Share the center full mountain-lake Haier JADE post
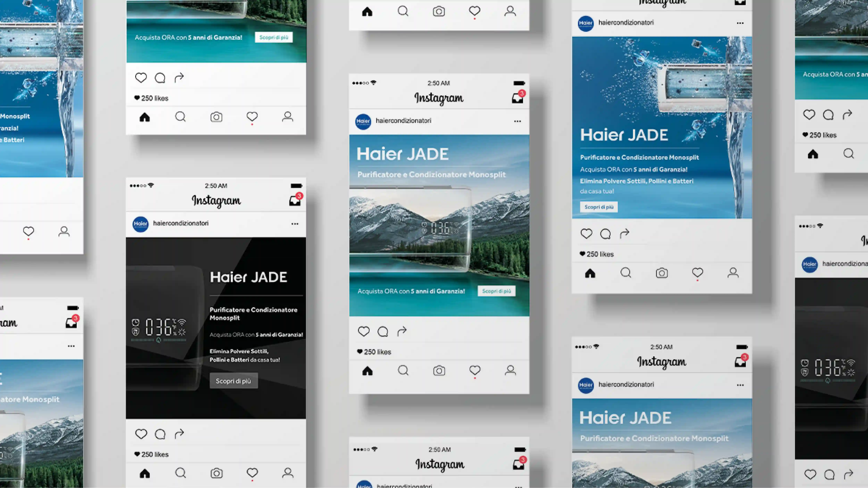Screen dimensions: 868x488 point(402,331)
